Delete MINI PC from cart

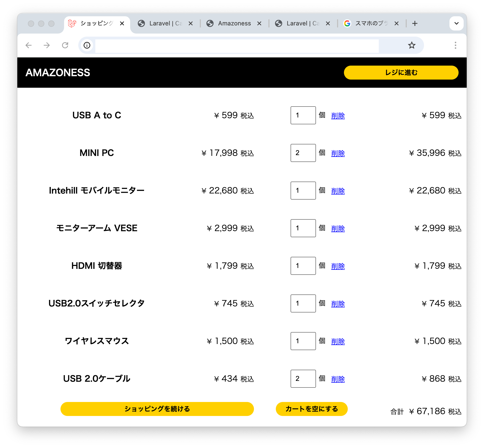point(338,153)
